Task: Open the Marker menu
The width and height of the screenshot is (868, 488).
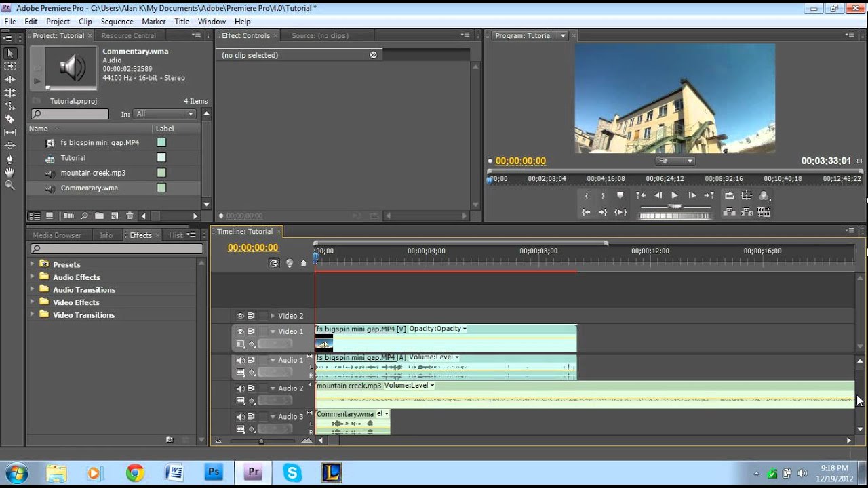Action: point(154,22)
